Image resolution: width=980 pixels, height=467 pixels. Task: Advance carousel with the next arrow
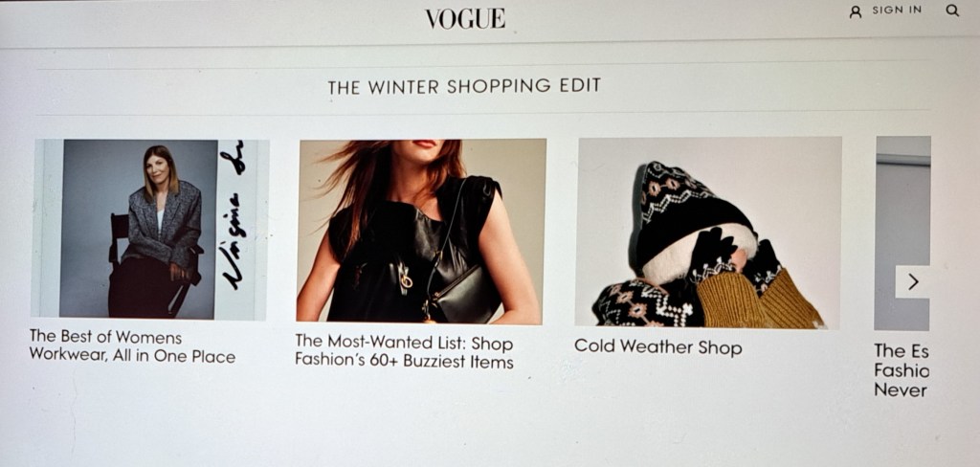point(913,282)
